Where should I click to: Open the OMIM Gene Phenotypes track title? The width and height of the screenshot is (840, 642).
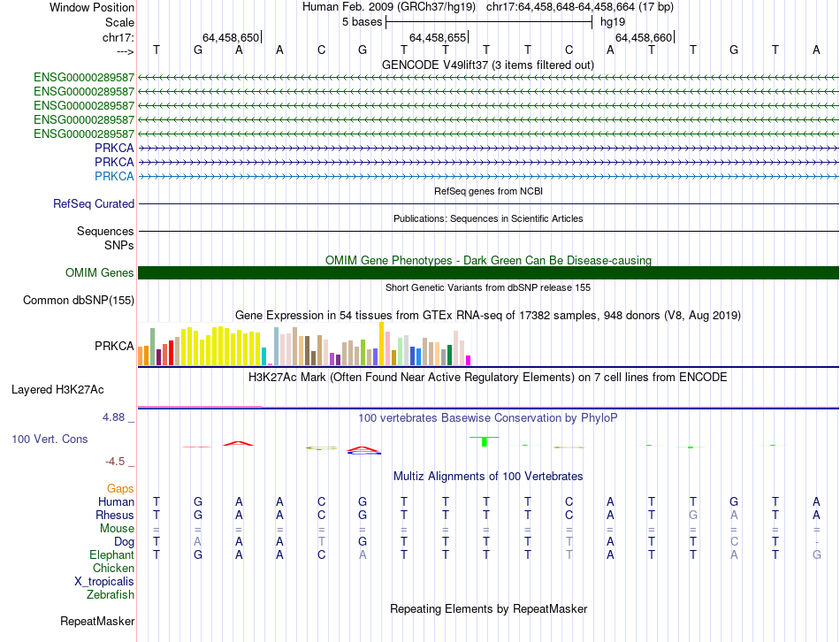(488, 260)
